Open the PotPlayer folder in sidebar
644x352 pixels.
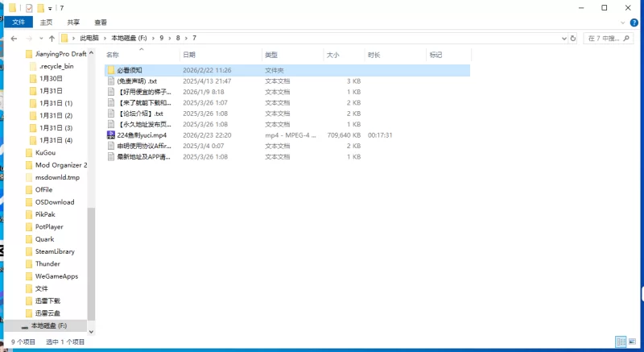tap(48, 227)
